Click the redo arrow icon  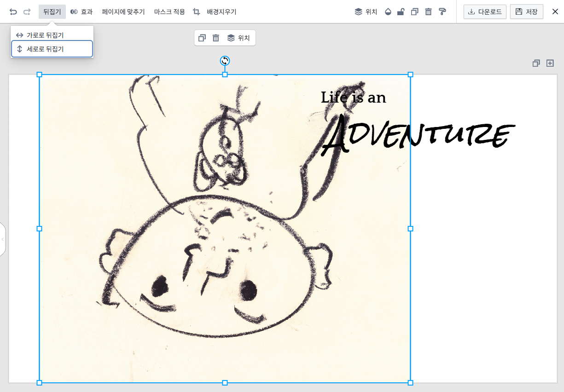click(27, 12)
